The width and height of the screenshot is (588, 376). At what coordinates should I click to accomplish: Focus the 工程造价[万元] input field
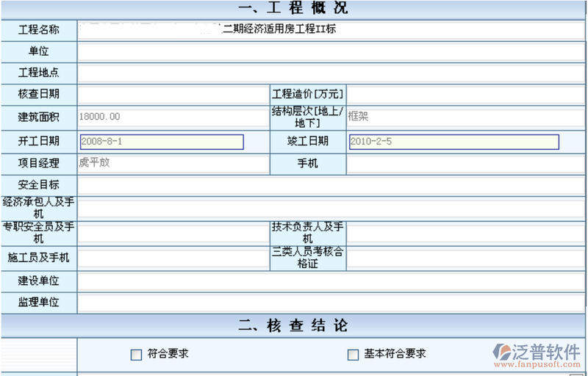coord(465,94)
